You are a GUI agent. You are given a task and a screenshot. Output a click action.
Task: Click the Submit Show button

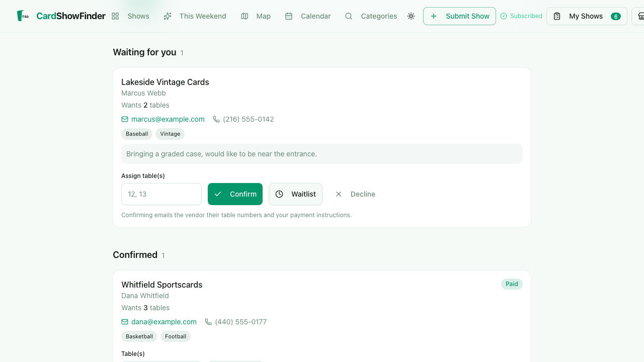click(x=459, y=16)
